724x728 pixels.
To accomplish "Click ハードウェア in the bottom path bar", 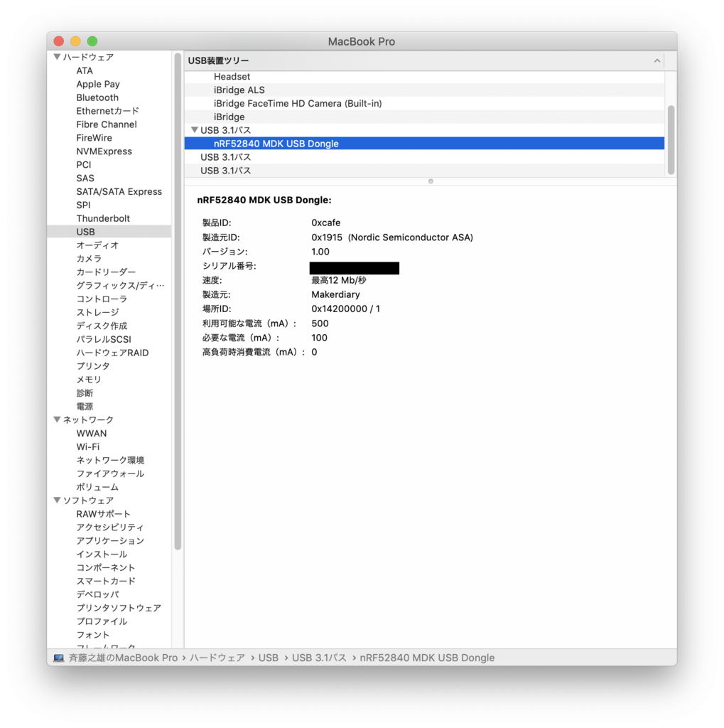I will 217,658.
